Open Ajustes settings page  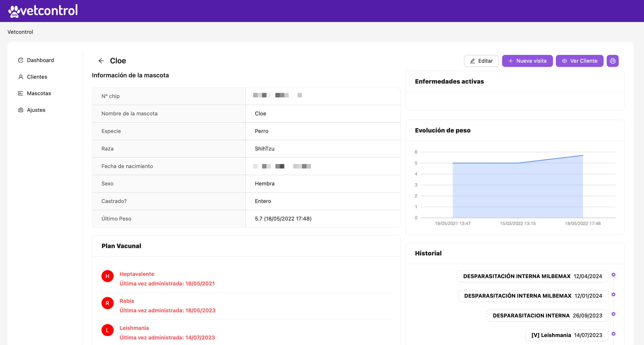coord(32,110)
